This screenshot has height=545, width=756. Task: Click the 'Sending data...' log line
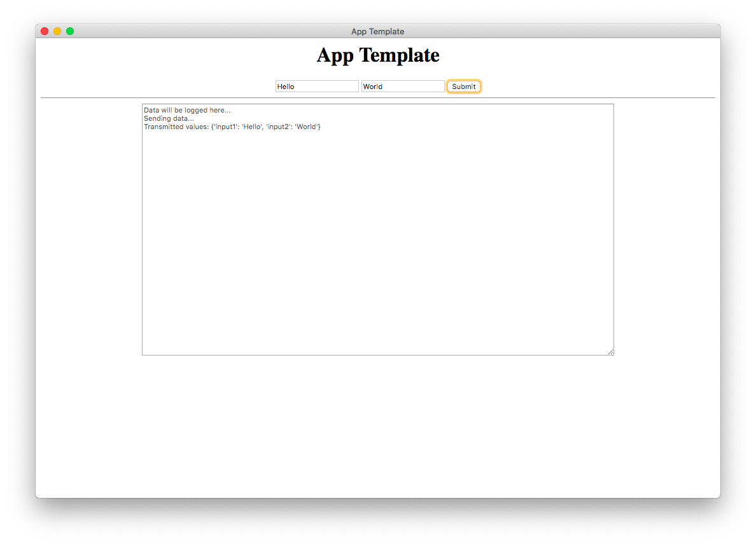pyautogui.click(x=169, y=118)
